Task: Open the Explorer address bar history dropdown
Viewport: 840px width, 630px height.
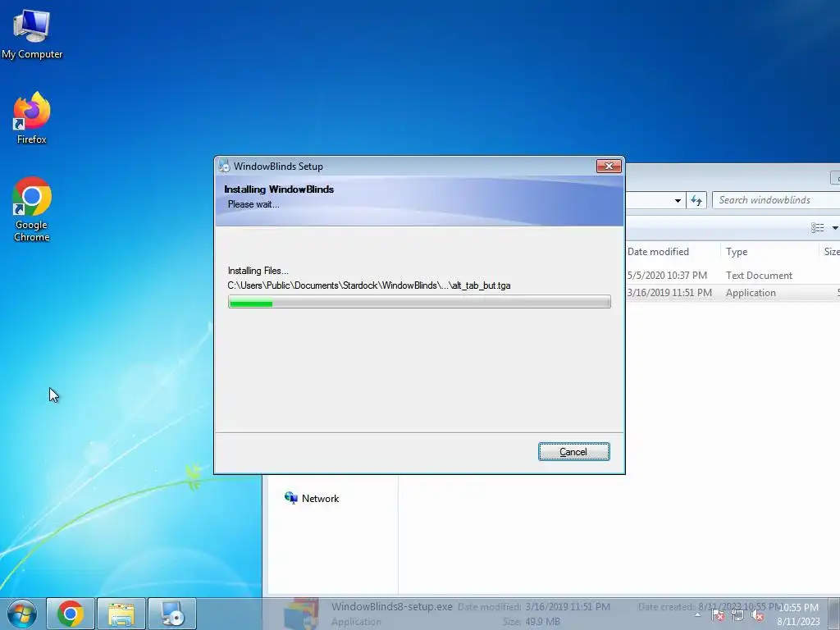Action: click(678, 200)
